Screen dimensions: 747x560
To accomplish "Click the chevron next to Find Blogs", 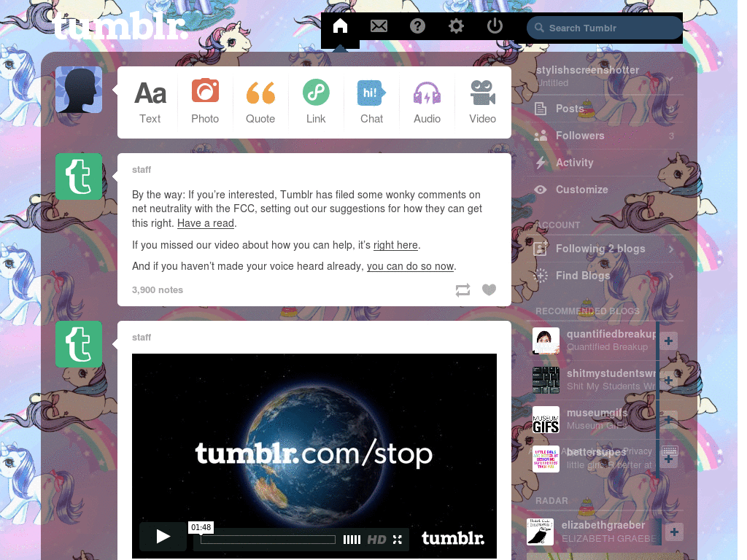I will (x=671, y=275).
